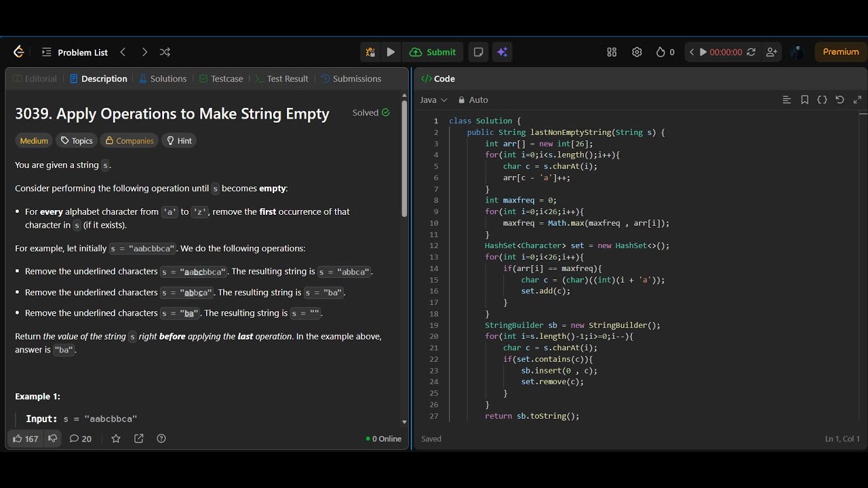Screen dimensions: 868x488
Task: Go to the previous problem arrow
Action: [x=123, y=52]
